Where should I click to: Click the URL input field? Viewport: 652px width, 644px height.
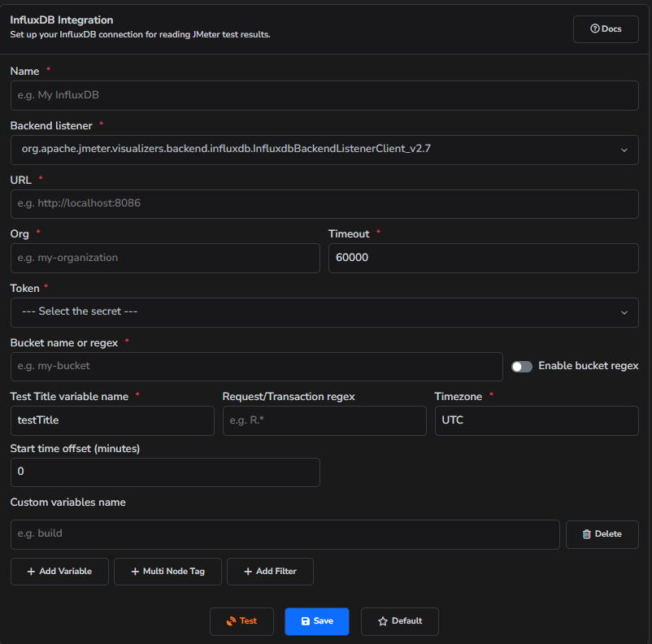pyautogui.click(x=324, y=204)
